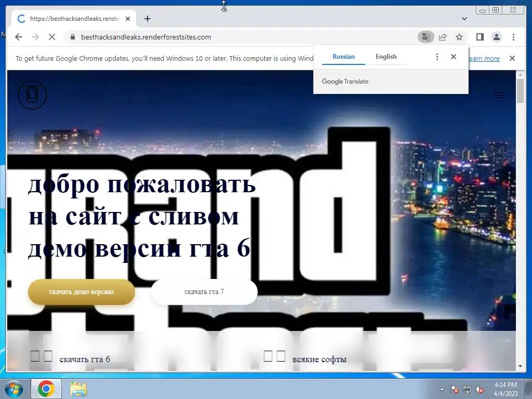Click the page scrollbar down arrow
The image size is (532, 399).
point(520,366)
